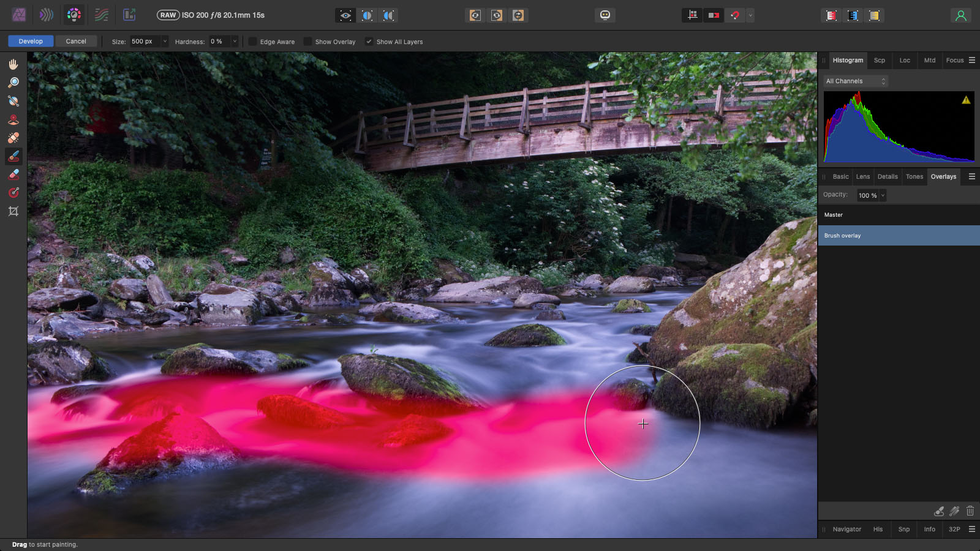This screenshot has width=980, height=551.
Task: Switch to the Liquify persona icon
Action: click(47, 15)
